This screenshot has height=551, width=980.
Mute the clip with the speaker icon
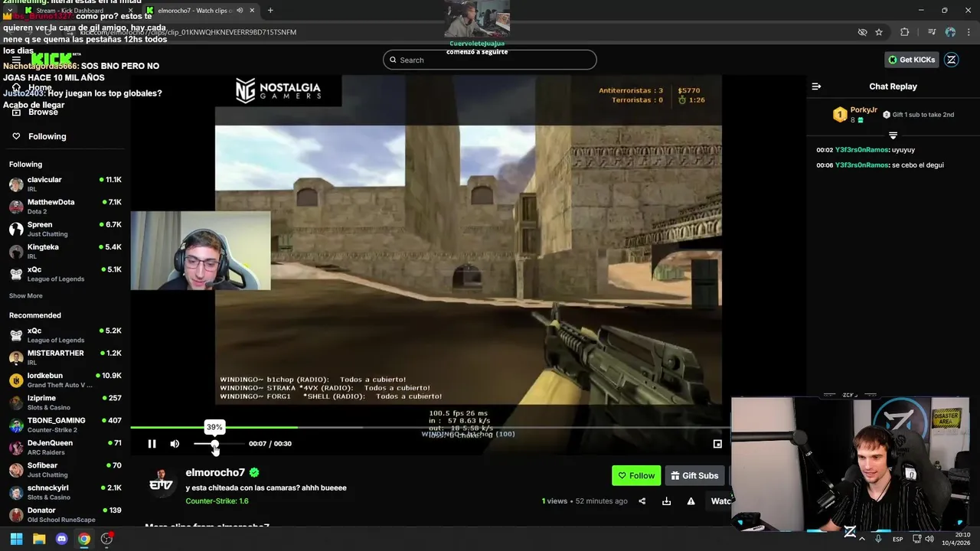175,444
